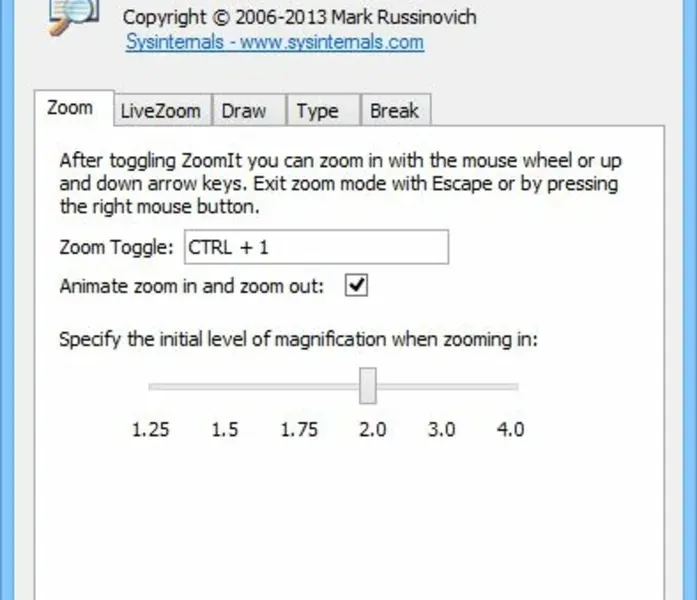Click the initial magnification instruction text
Image resolution: width=697 pixels, height=600 pixels.
(299, 339)
